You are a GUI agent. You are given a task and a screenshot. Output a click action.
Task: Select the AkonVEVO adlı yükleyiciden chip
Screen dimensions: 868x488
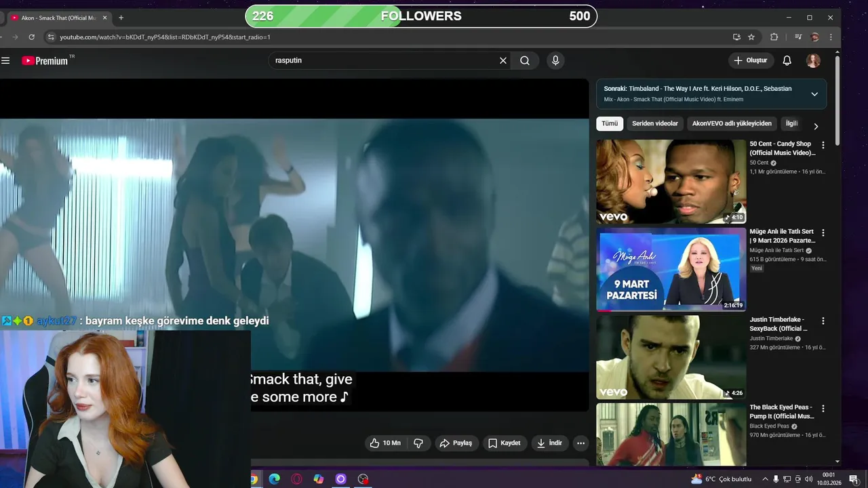(x=732, y=124)
